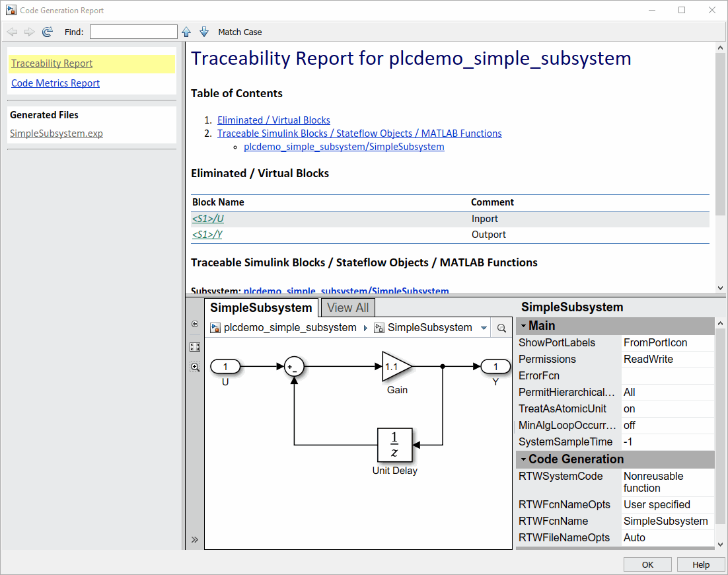Expand the diagram palette with double chevron

pyautogui.click(x=195, y=539)
